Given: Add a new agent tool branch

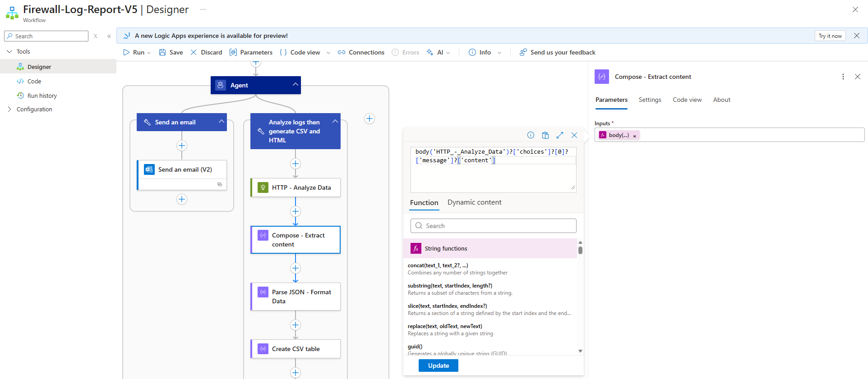Looking at the screenshot, I should click(369, 119).
